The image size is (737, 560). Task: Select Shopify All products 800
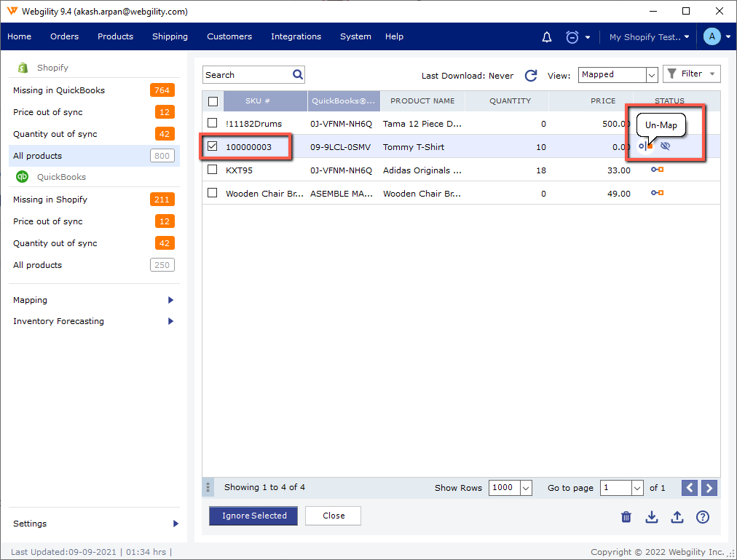[x=94, y=156]
